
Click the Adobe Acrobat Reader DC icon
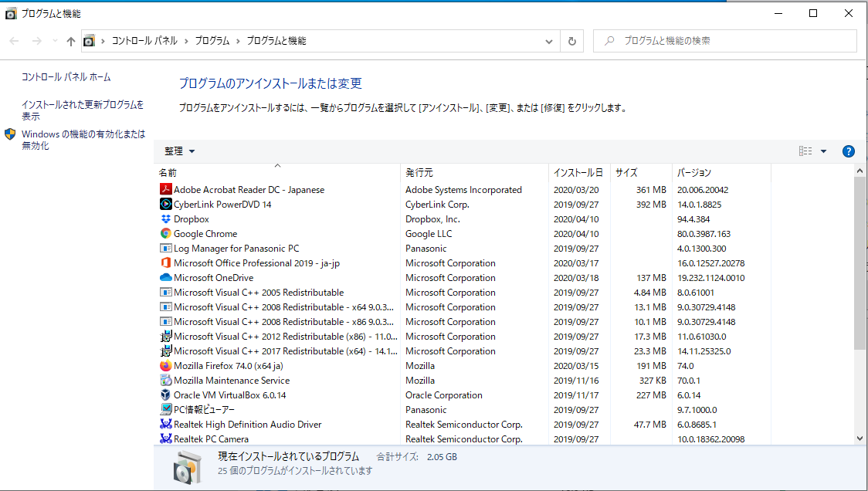(165, 189)
